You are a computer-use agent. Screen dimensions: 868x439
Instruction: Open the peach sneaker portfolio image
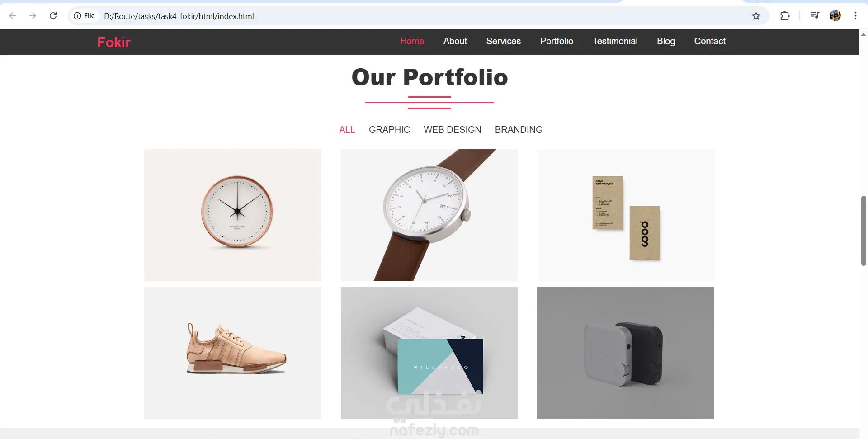tap(233, 353)
